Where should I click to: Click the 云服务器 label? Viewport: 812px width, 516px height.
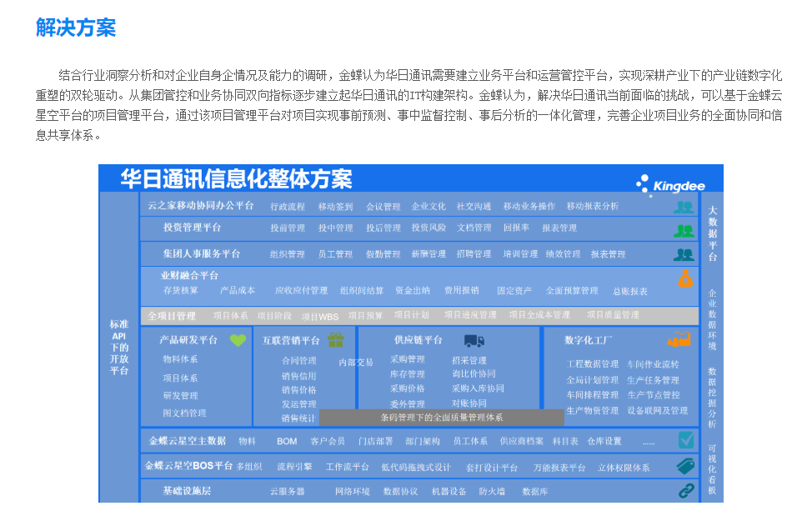tap(287, 491)
